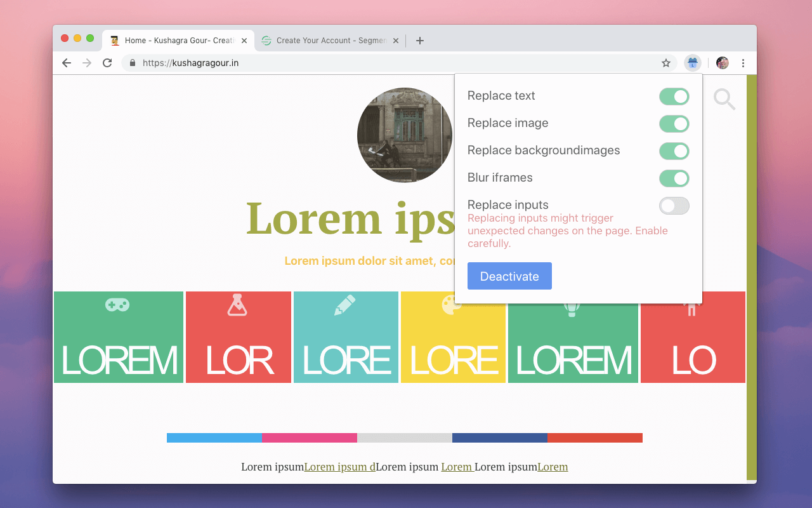Click the gamepad icon on the green tile
Image resolution: width=812 pixels, height=508 pixels.
[x=118, y=305]
